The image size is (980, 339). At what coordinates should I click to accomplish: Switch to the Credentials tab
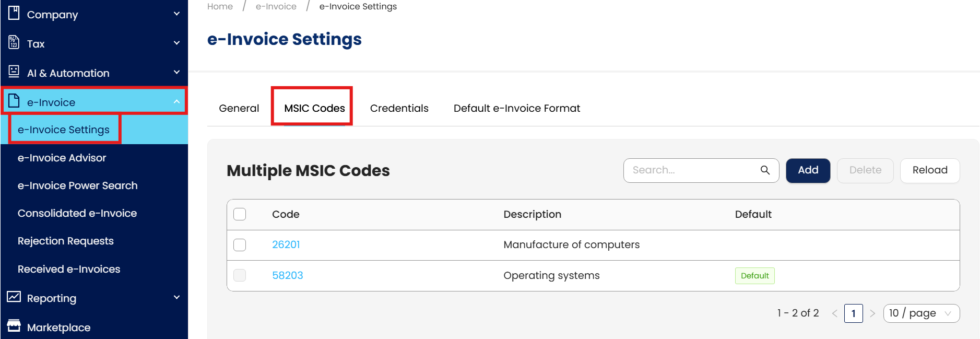pyautogui.click(x=399, y=108)
